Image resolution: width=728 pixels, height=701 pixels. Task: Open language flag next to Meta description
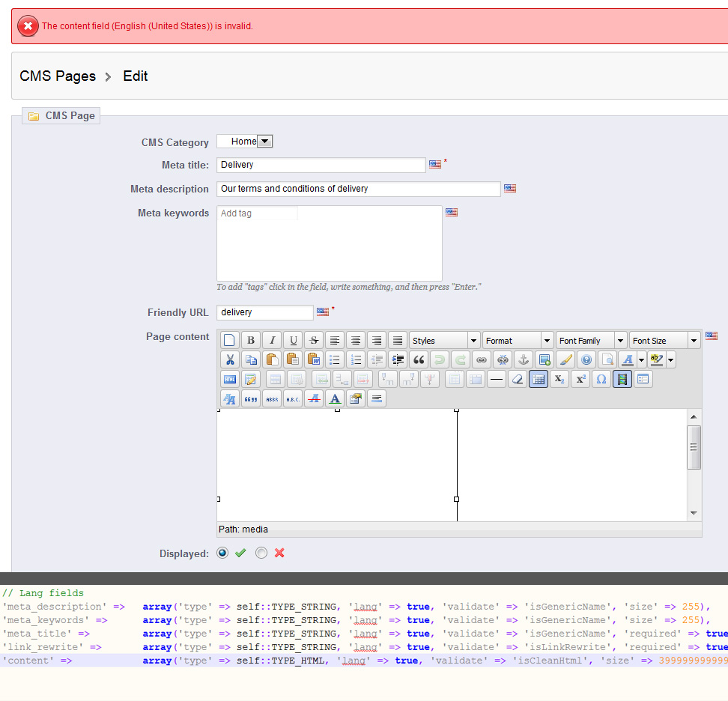click(x=510, y=188)
